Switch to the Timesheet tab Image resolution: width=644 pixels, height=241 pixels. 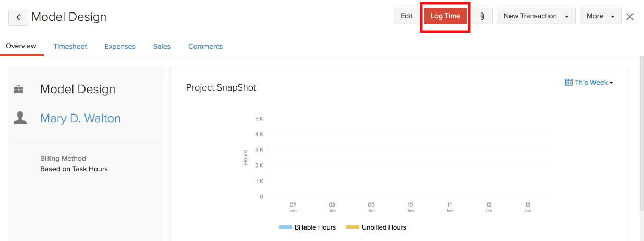[x=70, y=46]
